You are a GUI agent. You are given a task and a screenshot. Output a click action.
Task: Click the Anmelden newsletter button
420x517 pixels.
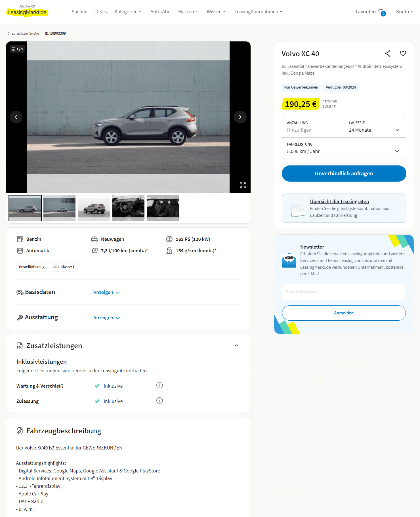point(344,313)
